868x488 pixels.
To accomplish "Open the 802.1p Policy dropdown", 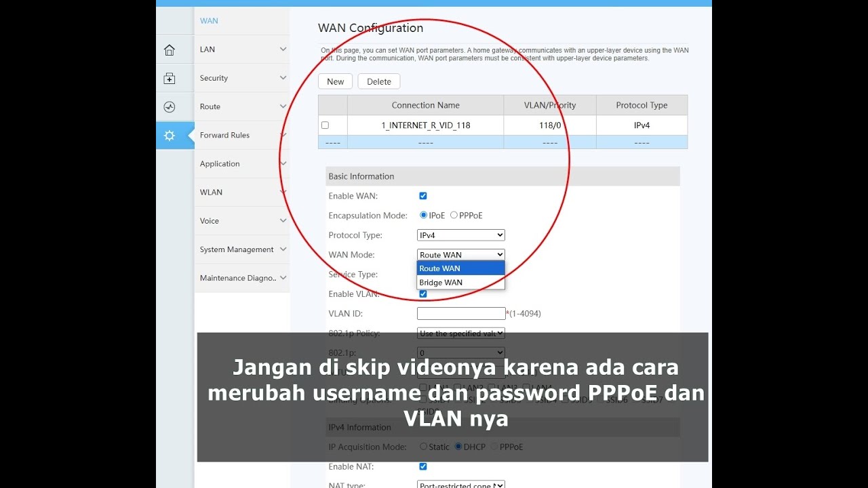I will click(x=461, y=333).
